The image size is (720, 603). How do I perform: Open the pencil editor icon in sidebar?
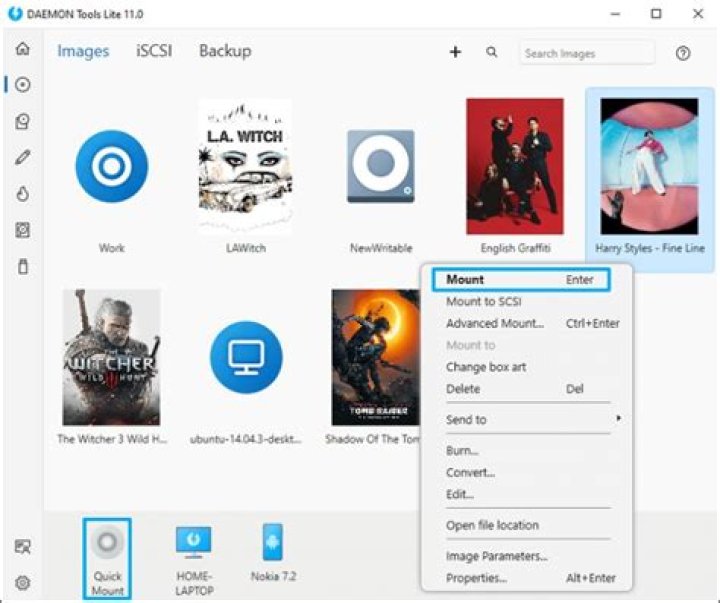[22, 157]
